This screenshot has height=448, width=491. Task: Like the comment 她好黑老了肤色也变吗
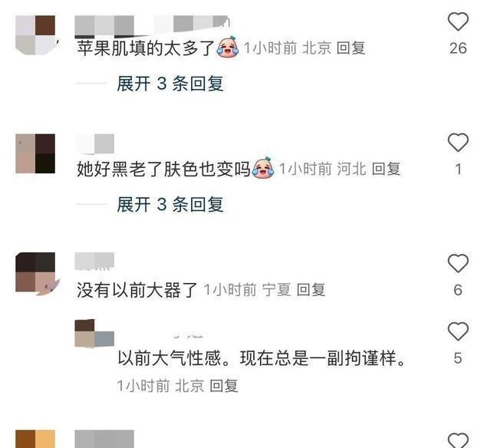tap(458, 143)
